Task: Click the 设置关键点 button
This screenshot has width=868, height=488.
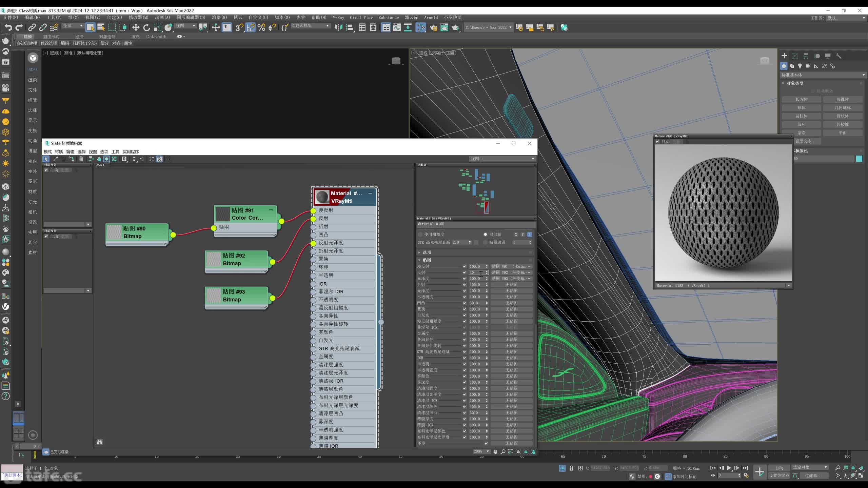Action: 779,475
